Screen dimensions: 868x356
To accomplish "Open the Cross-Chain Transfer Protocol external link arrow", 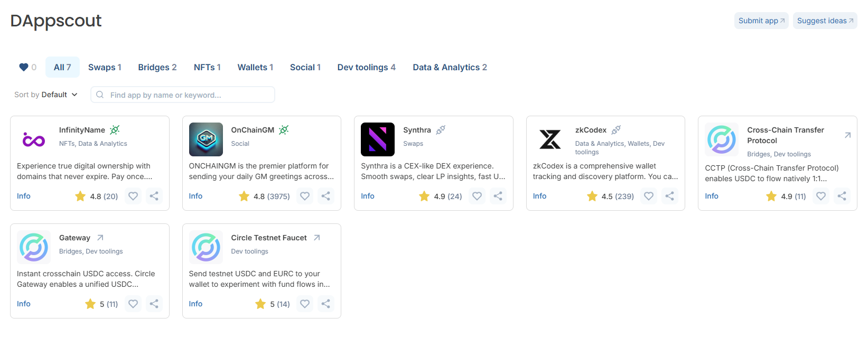I will click(x=847, y=135).
